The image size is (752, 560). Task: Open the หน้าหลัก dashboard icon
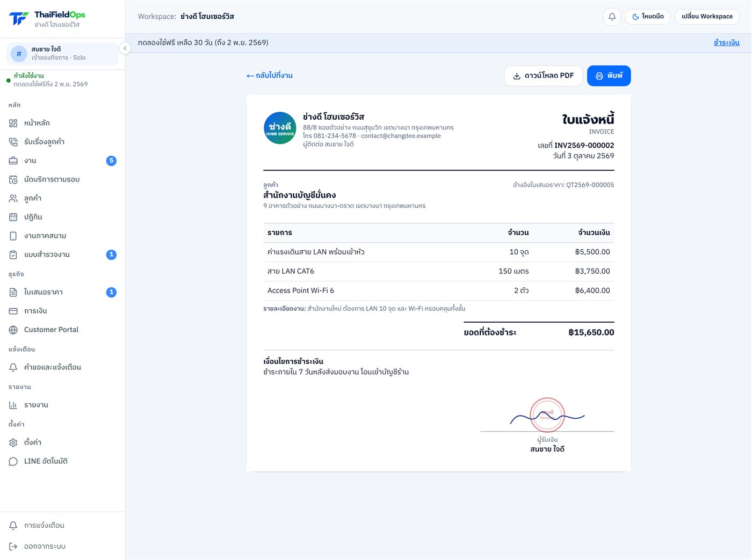[x=13, y=123]
